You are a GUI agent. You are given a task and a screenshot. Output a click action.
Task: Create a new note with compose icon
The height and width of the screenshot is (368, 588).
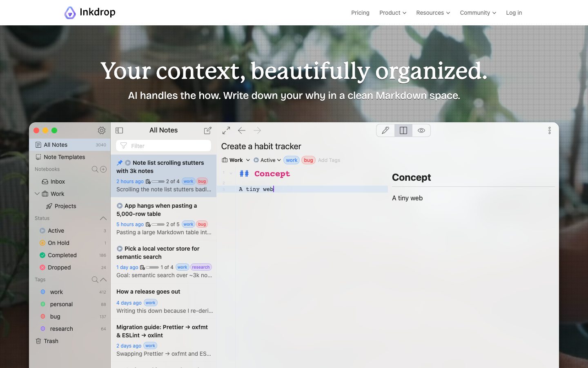coord(207,130)
